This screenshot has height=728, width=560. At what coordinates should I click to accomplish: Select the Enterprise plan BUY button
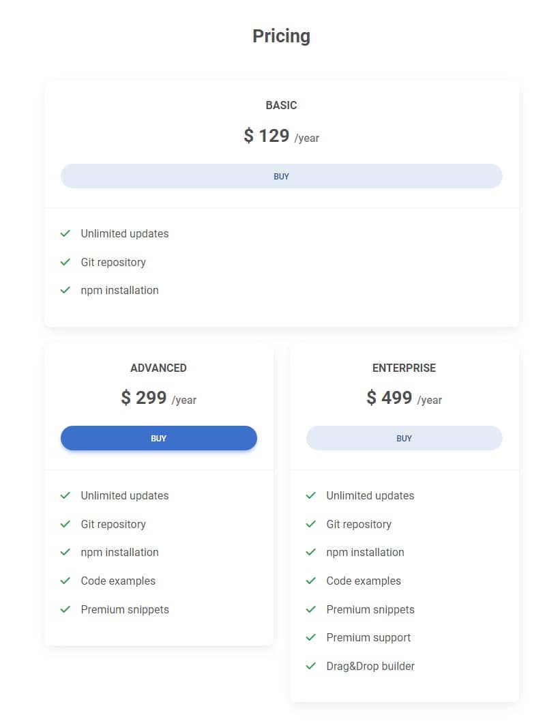click(404, 438)
